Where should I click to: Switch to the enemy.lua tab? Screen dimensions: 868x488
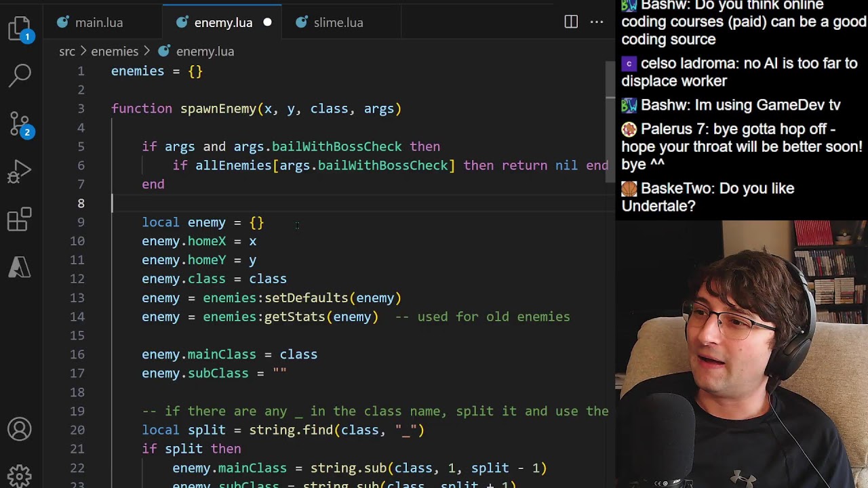tap(222, 22)
